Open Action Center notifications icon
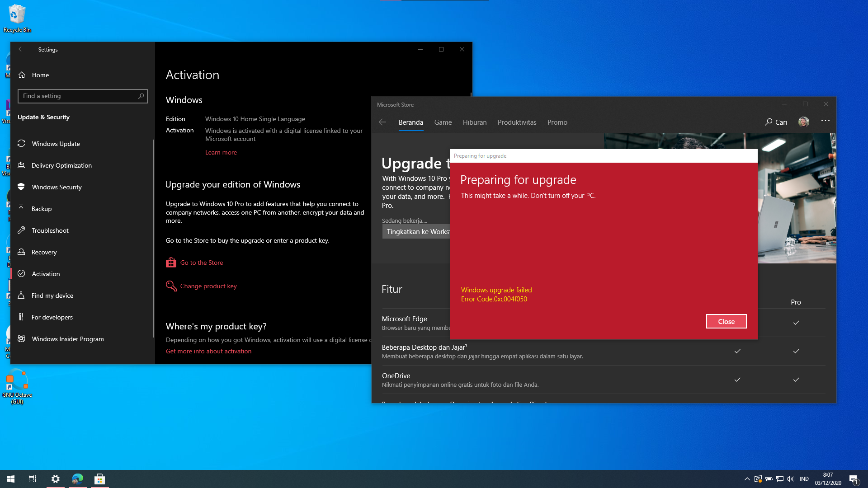The height and width of the screenshot is (488, 868). 854,479
